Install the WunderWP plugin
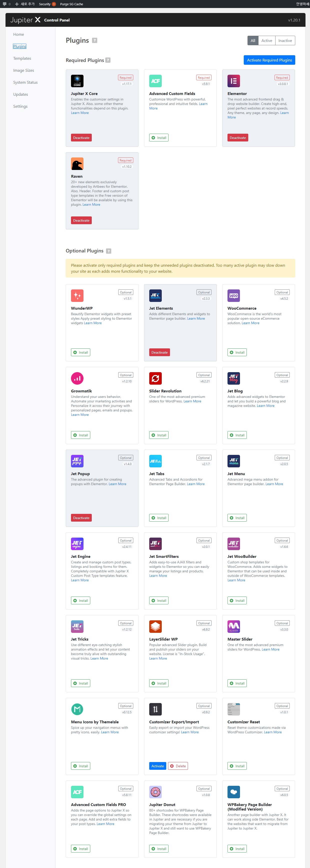 tap(80, 352)
